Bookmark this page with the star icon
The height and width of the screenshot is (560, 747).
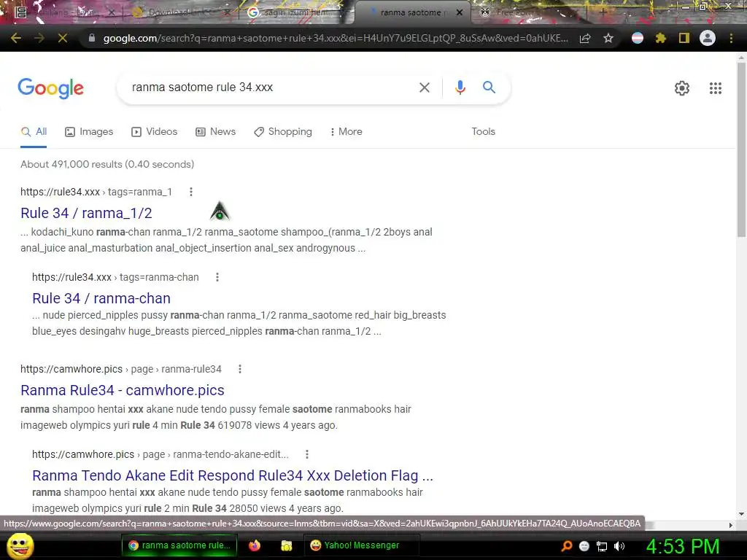click(x=608, y=39)
